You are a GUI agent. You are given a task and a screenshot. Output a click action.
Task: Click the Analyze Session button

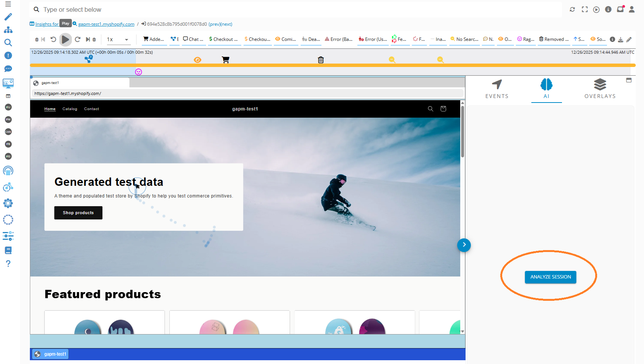[550, 277]
